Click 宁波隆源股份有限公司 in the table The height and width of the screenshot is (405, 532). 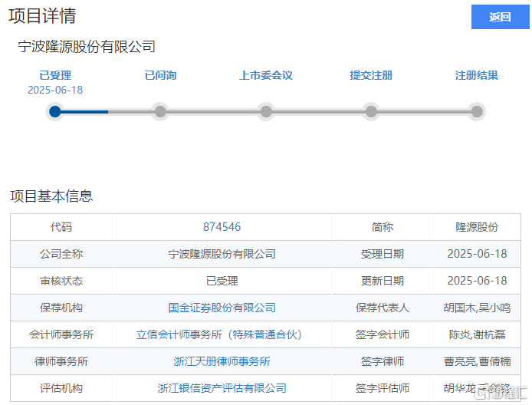[x=222, y=254]
